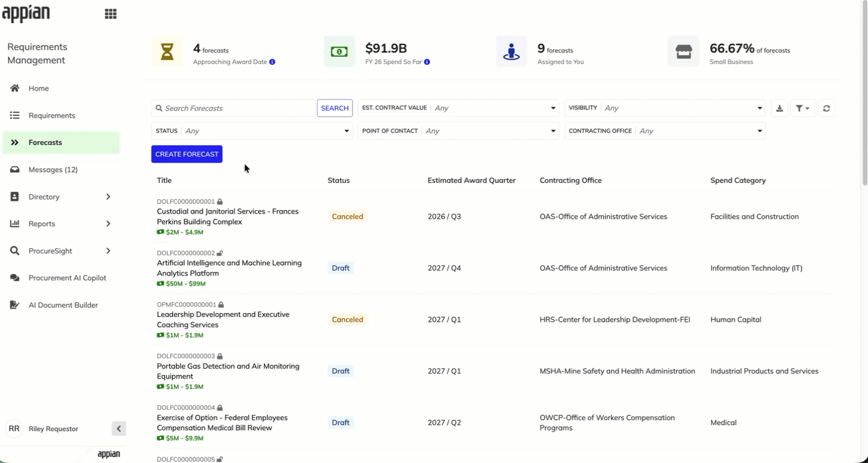
Task: Click the RR user avatar
Action: point(14,429)
